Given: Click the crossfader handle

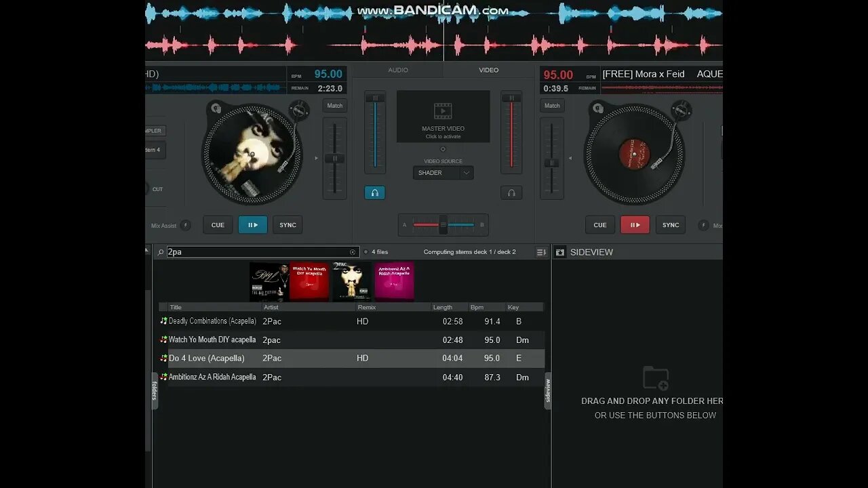Looking at the screenshot, I should (443, 224).
